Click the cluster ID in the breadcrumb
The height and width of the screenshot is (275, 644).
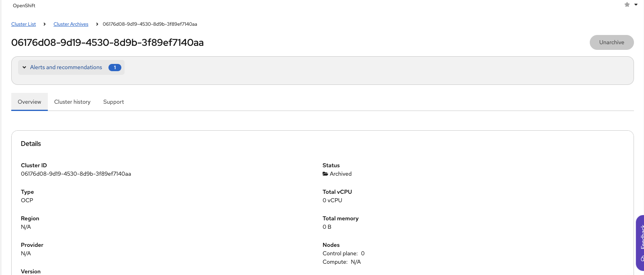point(150,24)
